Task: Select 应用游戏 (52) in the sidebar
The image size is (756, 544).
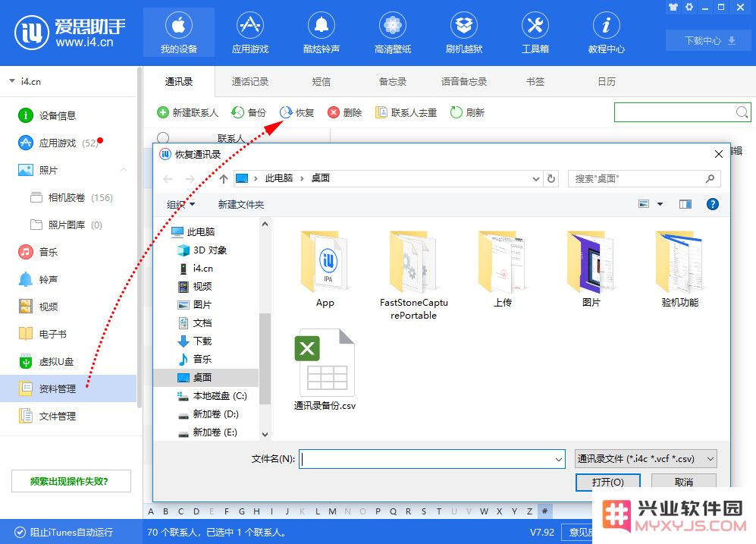Action: (68, 143)
